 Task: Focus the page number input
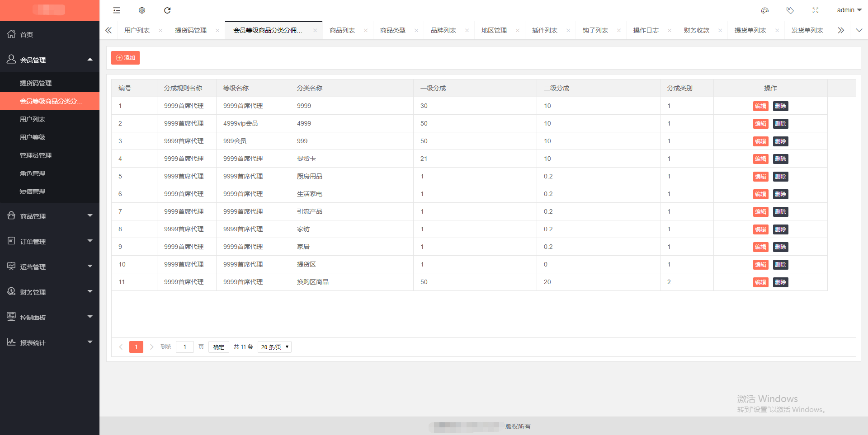[x=185, y=347]
